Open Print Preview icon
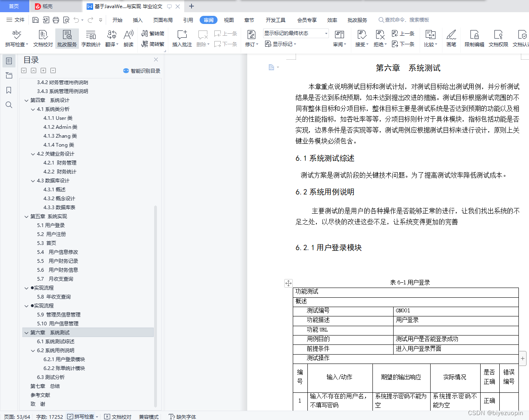Screen dimensions: 529x420 (66, 20)
